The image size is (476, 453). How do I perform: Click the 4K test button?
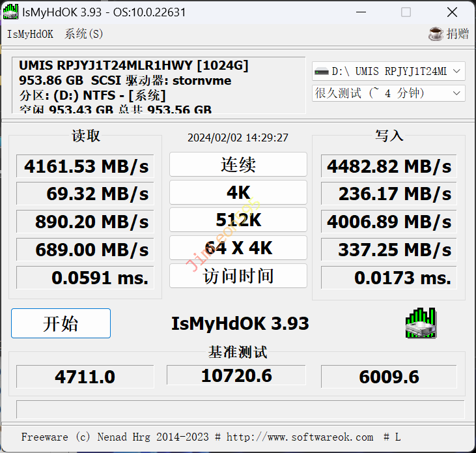pyautogui.click(x=238, y=193)
